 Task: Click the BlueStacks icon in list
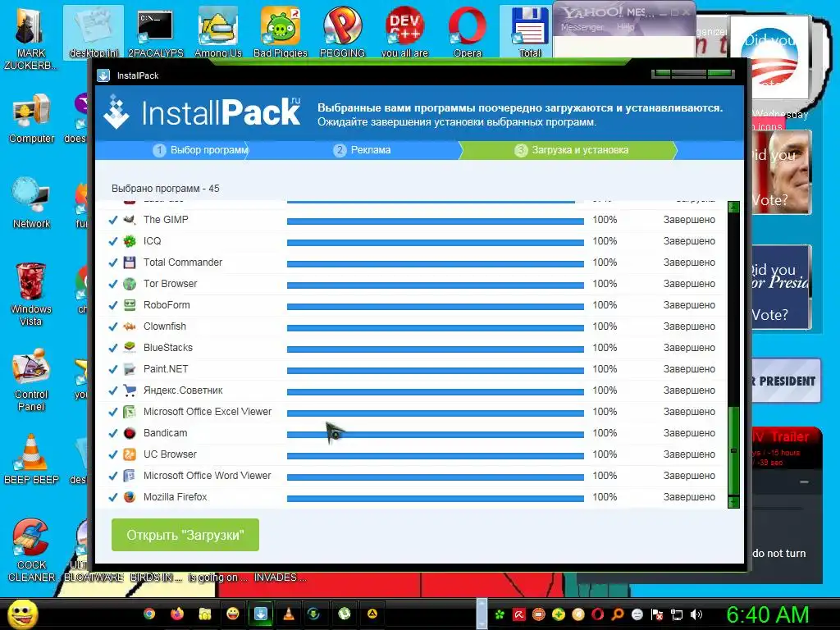[x=129, y=348]
